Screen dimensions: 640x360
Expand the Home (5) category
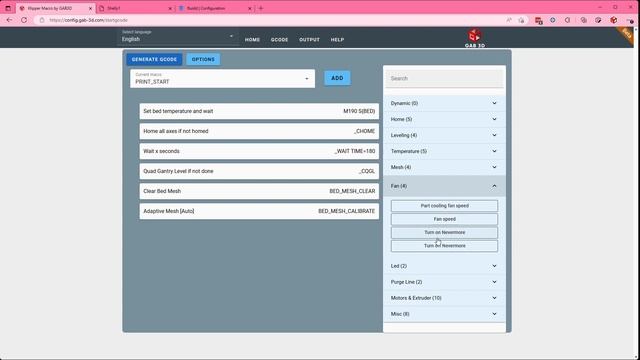tap(444, 119)
